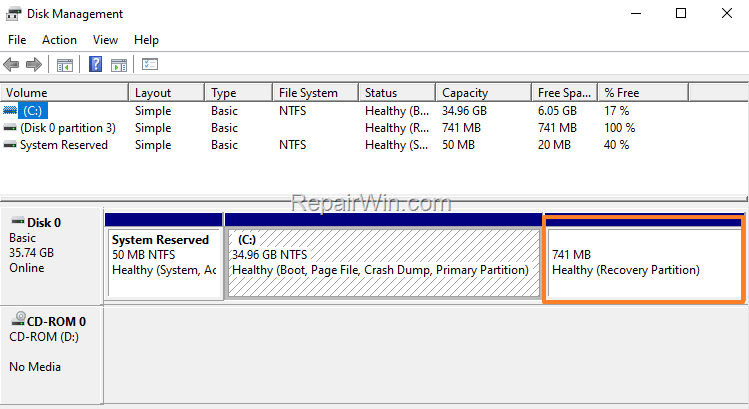Select System Reserved 50 MB partition block
The image size is (749, 409).
click(x=163, y=262)
